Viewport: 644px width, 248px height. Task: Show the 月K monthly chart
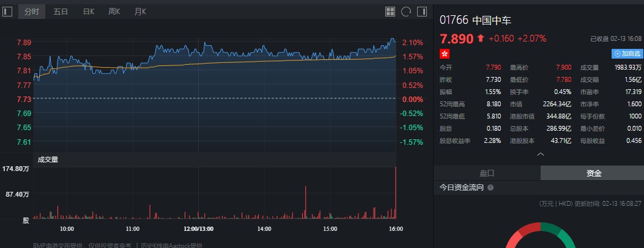(x=141, y=12)
